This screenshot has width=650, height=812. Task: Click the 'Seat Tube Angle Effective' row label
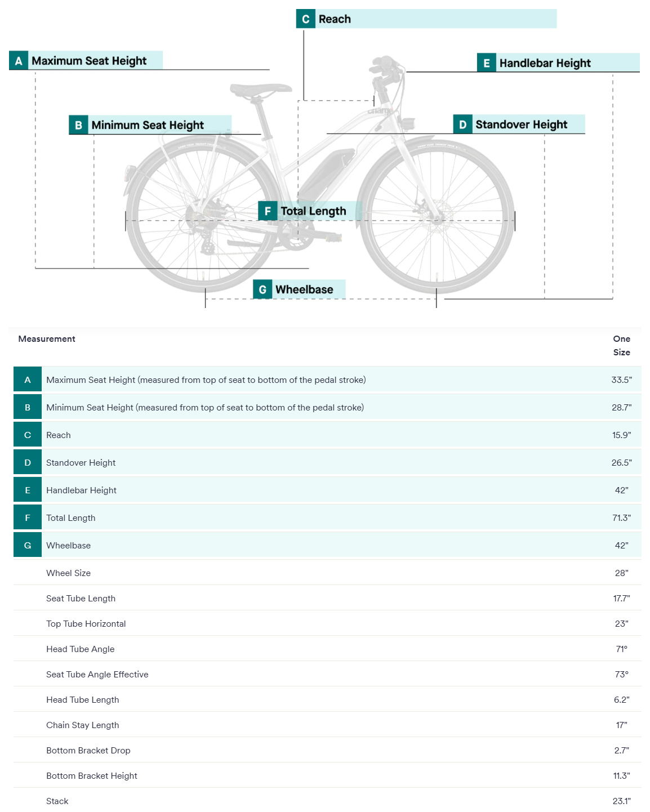coord(97,674)
